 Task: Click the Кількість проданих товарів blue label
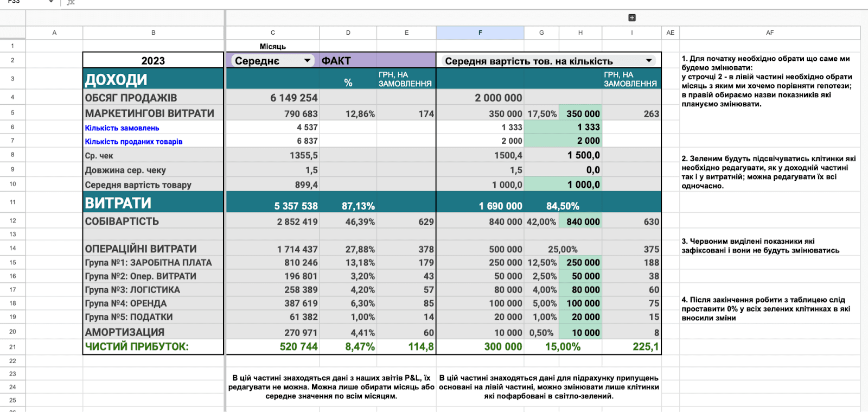pos(133,142)
